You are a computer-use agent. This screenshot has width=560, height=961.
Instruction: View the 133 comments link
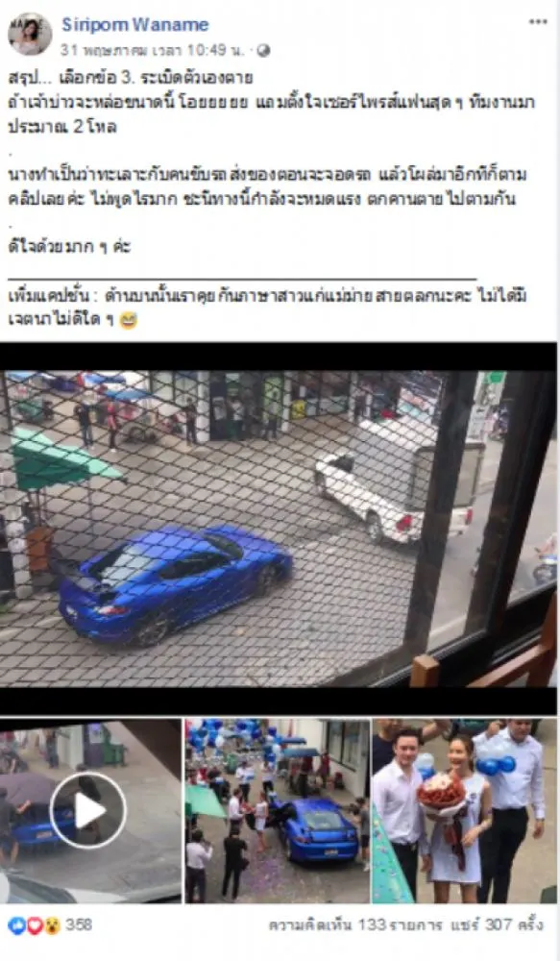(355, 924)
